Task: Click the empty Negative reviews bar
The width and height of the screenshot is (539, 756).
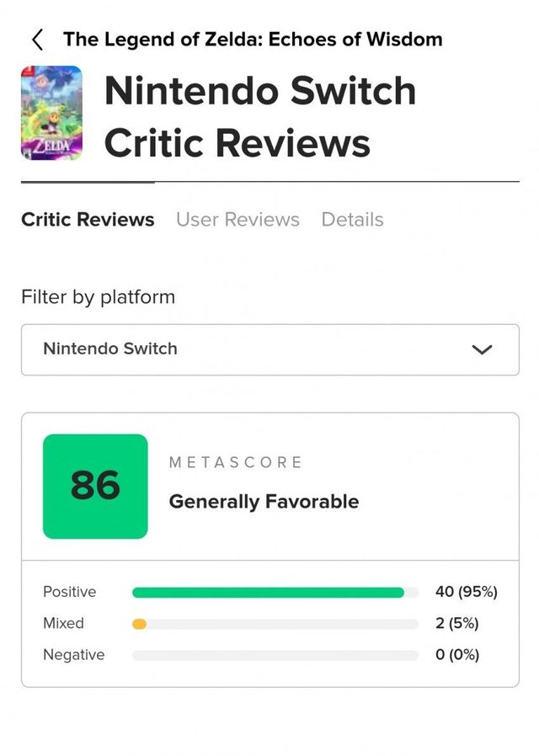Action: click(x=275, y=655)
